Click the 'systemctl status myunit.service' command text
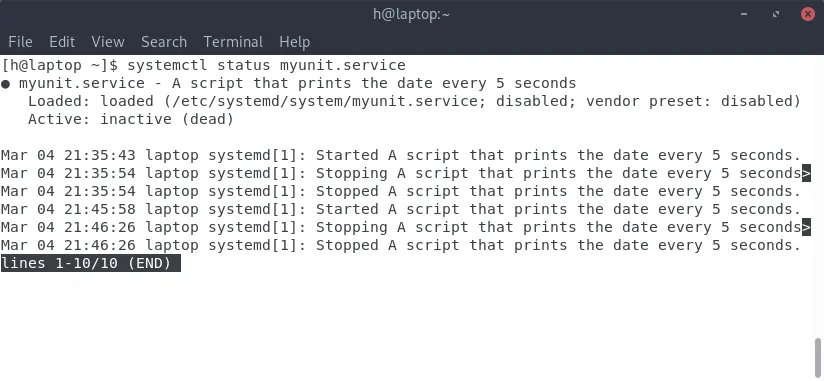 [266, 66]
